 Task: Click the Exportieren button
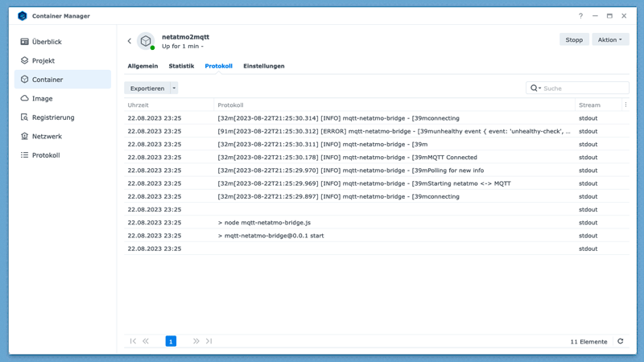[147, 88]
